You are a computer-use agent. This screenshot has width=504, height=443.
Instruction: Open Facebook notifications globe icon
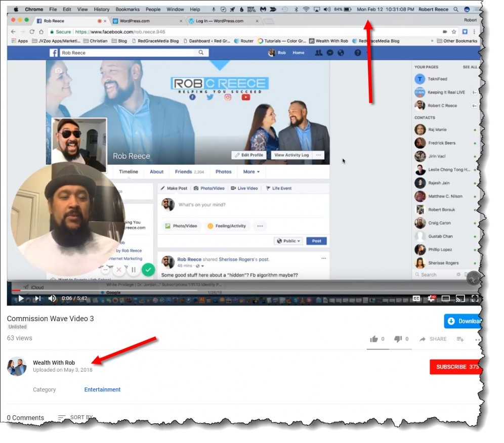(x=341, y=53)
